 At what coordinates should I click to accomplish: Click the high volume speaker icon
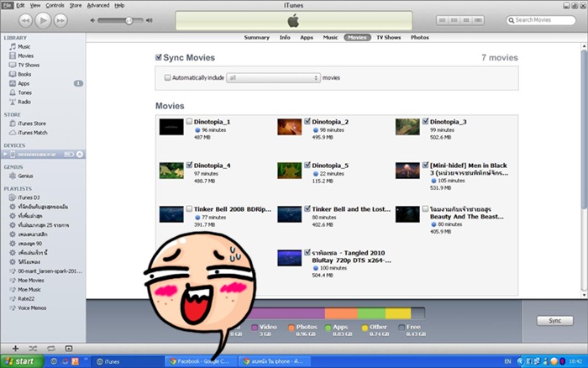pos(150,20)
